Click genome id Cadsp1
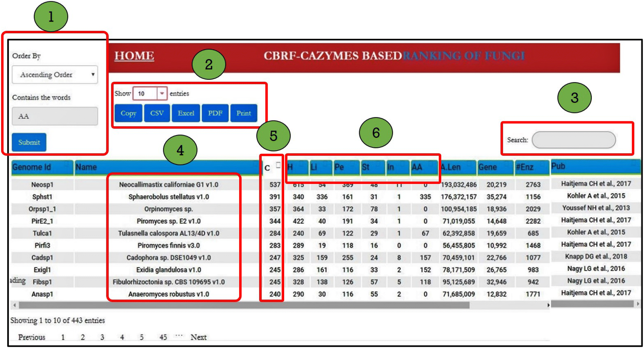 pos(42,258)
